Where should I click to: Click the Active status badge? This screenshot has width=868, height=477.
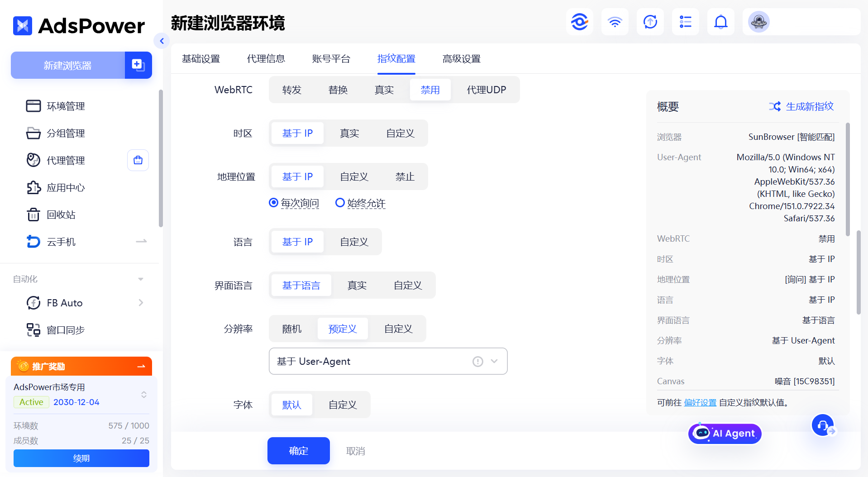(31, 402)
